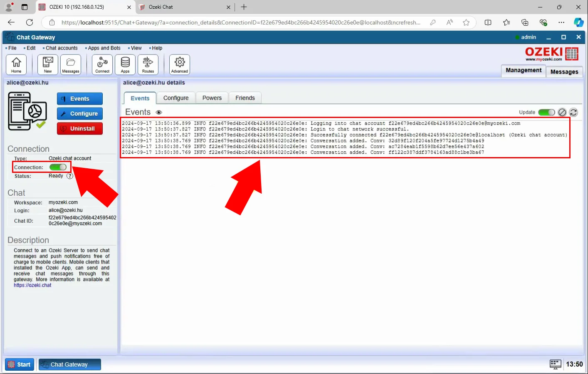Click the read aloud icon in address bar
Viewport: 588px width, 374px height.
(x=450, y=22)
